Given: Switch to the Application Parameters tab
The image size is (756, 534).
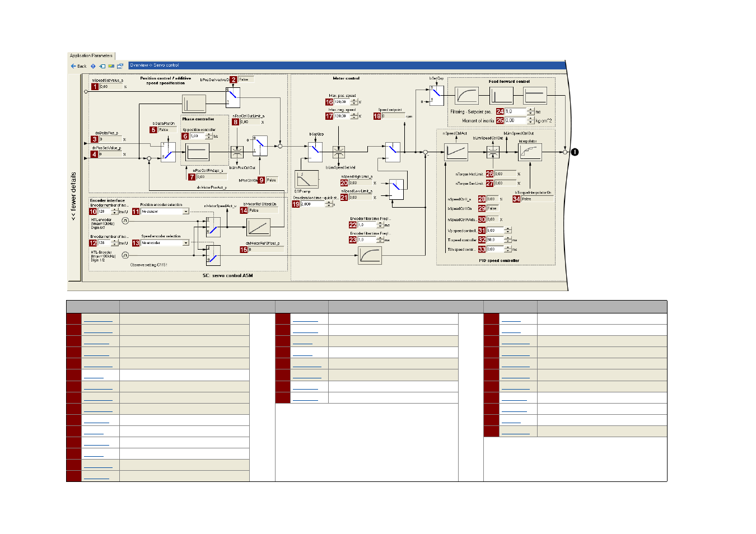Looking at the screenshot, I should pos(91,55).
